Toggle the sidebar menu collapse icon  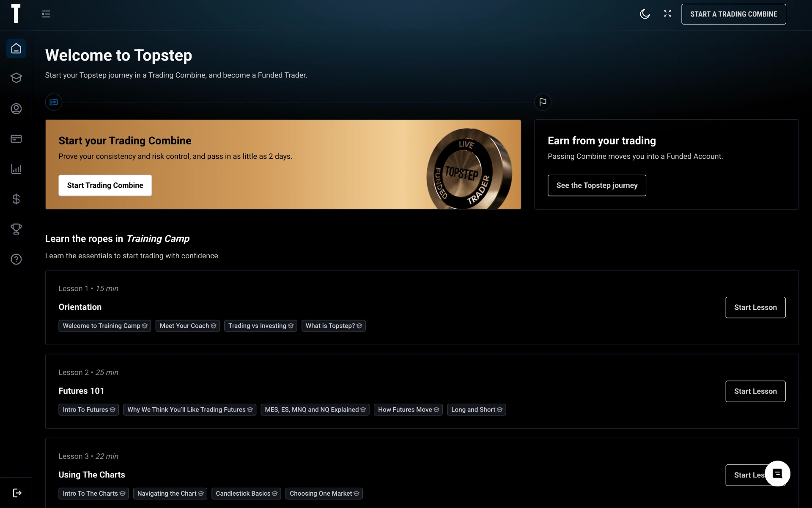[x=46, y=14]
